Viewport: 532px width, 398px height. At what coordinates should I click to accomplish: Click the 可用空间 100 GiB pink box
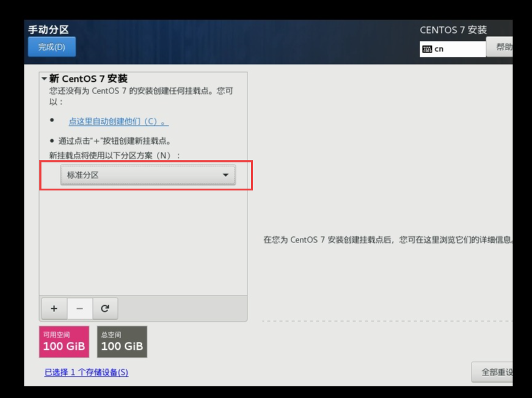click(x=64, y=342)
